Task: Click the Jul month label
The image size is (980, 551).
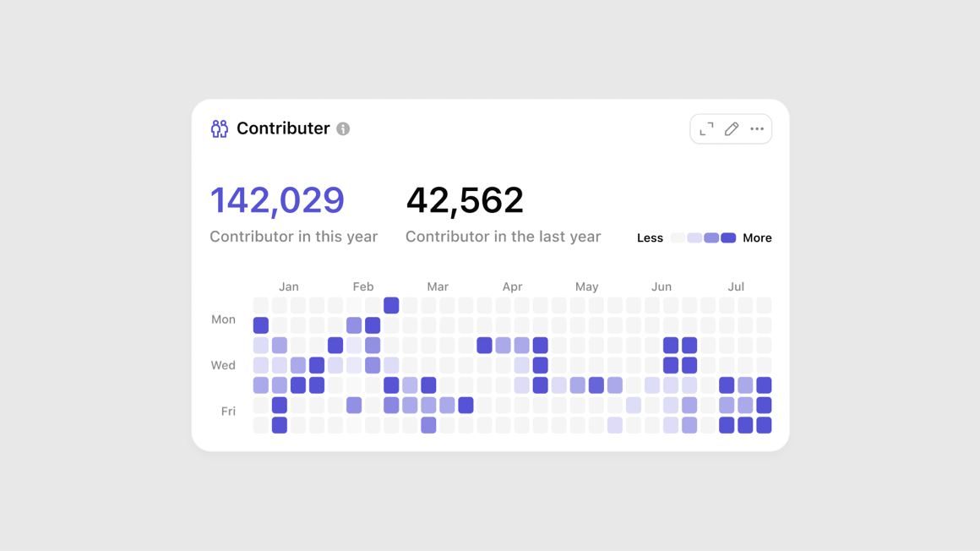Action: 736,286
